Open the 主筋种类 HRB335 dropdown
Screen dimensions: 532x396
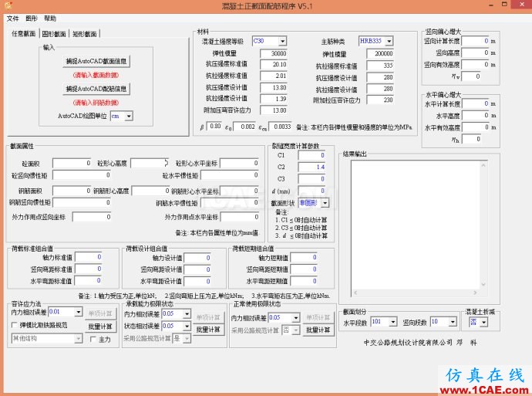coord(389,41)
